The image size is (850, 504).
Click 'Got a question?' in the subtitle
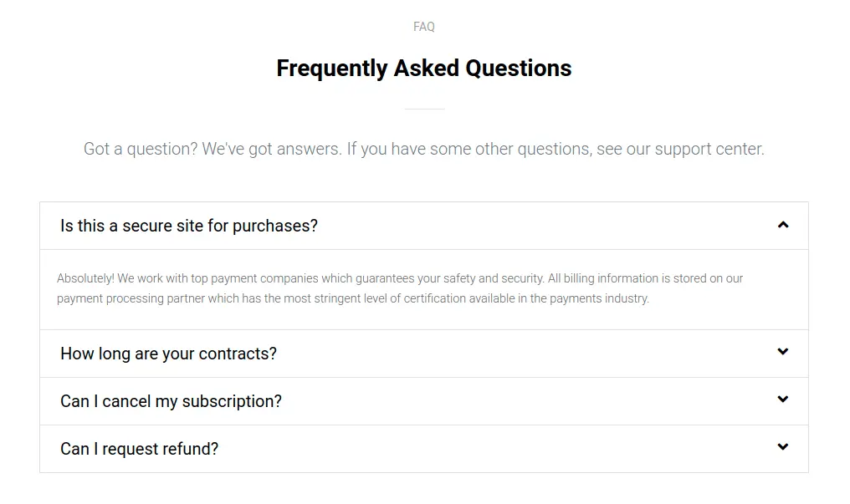141,150
